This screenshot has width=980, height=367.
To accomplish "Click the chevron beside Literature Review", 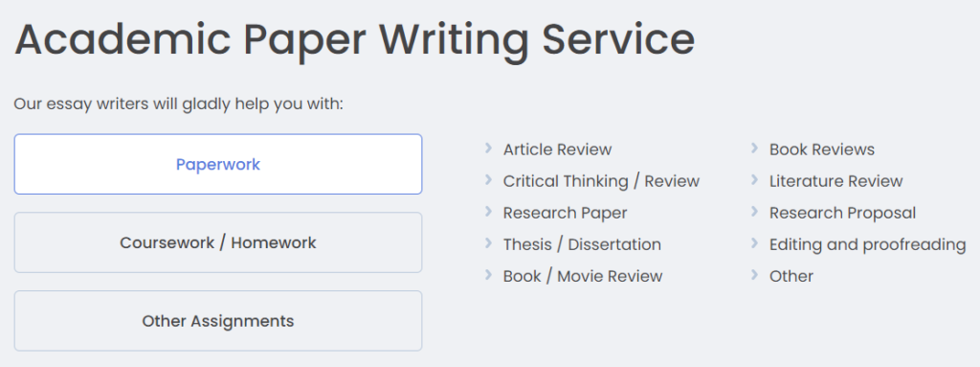I will point(754,180).
